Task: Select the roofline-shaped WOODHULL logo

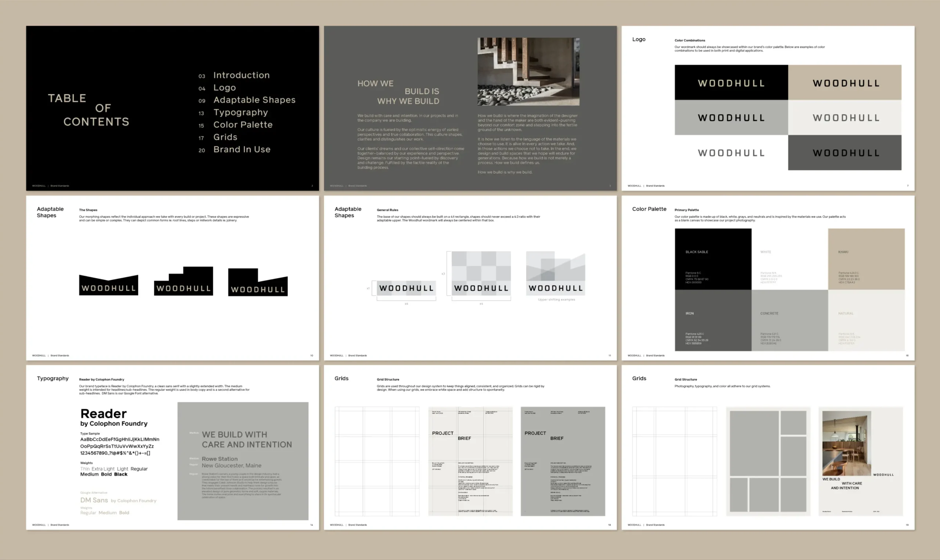Action: coord(109,285)
